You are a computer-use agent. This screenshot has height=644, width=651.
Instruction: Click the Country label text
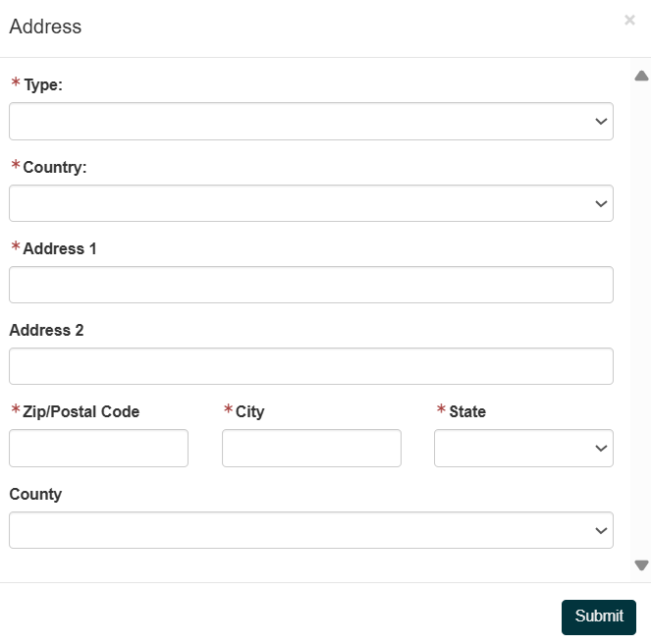pos(54,168)
